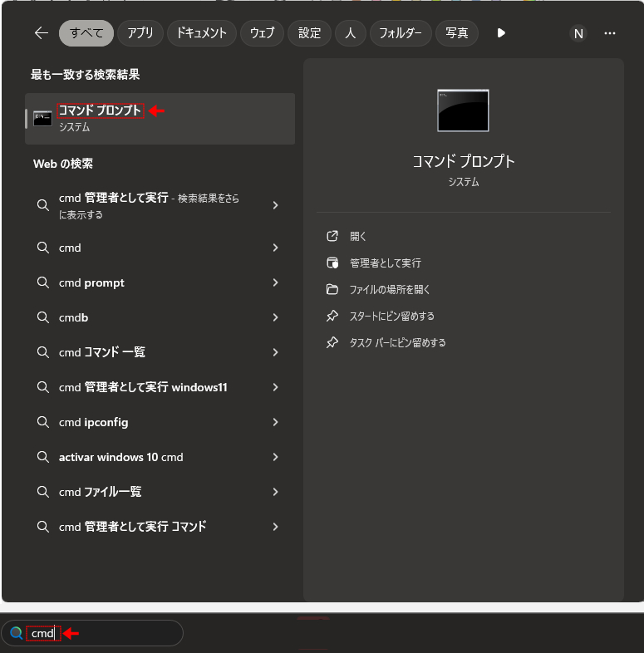Viewport: 644px width, 653px height.
Task: Select the すべて filter tab
Action: pos(86,33)
